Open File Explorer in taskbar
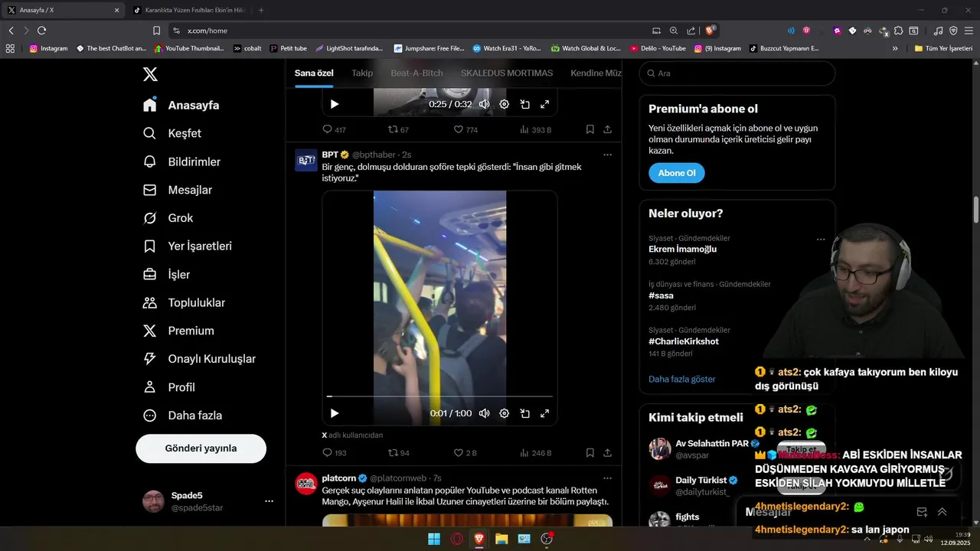 pyautogui.click(x=501, y=539)
